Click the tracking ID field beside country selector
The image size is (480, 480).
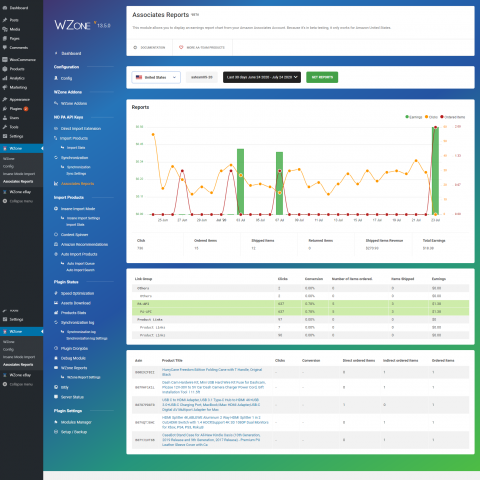pos(202,77)
